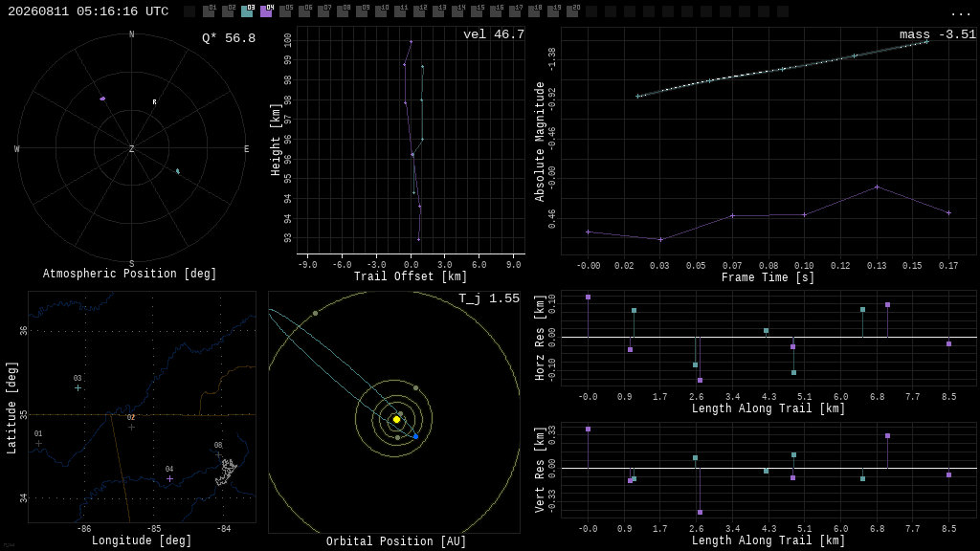Toggle the purple station 04 box

pyautogui.click(x=266, y=11)
